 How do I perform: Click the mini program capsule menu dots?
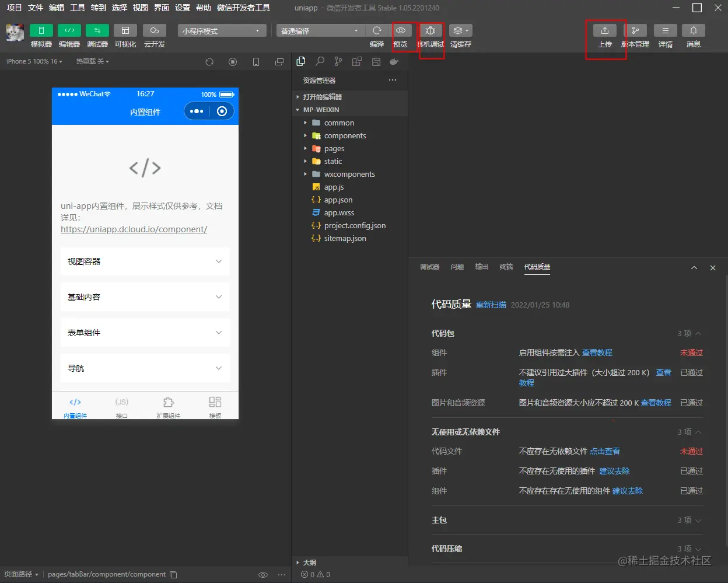point(197,111)
